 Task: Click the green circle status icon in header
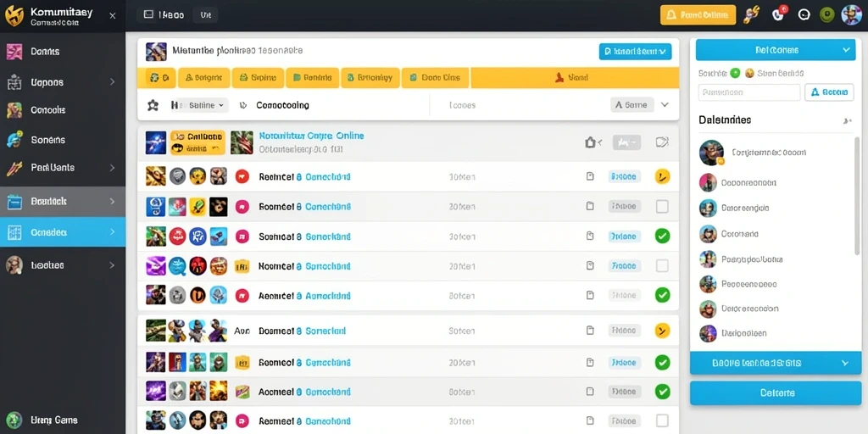pos(827,15)
